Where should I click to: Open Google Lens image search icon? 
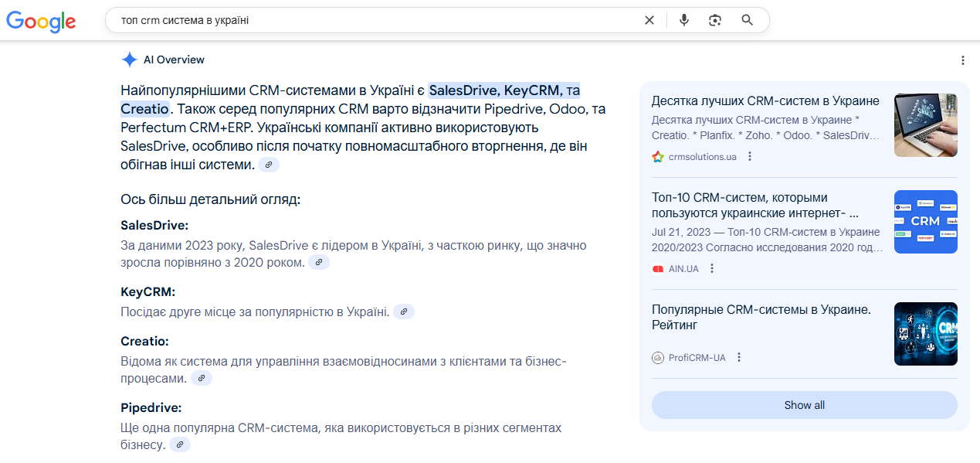[x=715, y=20]
